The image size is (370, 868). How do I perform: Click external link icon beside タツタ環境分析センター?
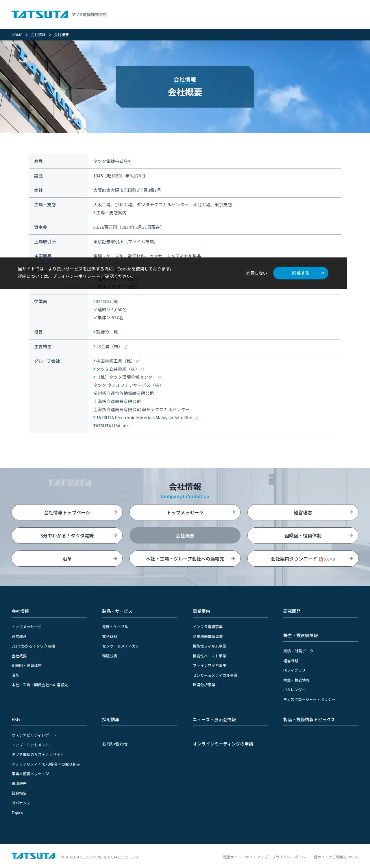click(160, 377)
